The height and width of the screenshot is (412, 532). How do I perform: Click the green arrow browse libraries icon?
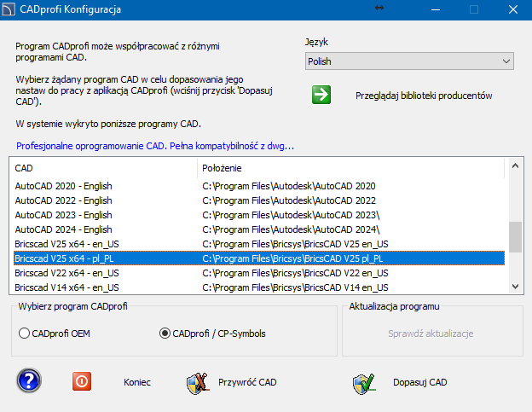point(321,95)
